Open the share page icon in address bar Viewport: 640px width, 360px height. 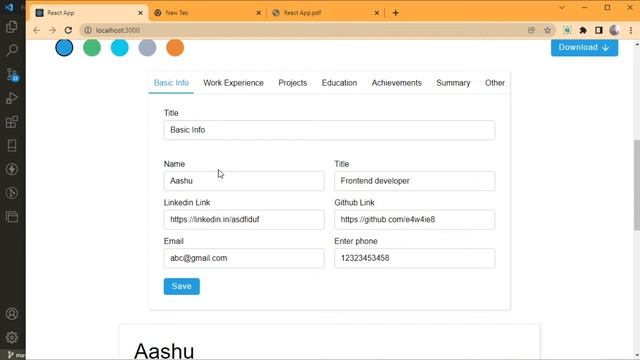pos(531,30)
